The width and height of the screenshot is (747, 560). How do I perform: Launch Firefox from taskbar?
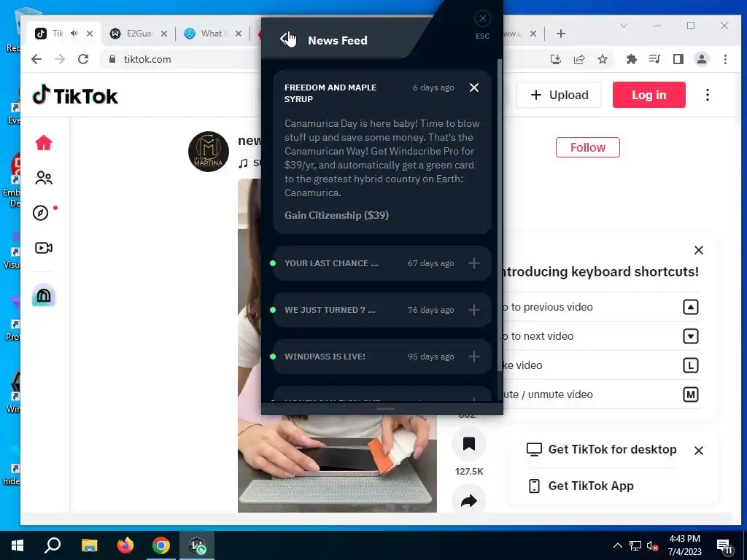[x=125, y=545]
